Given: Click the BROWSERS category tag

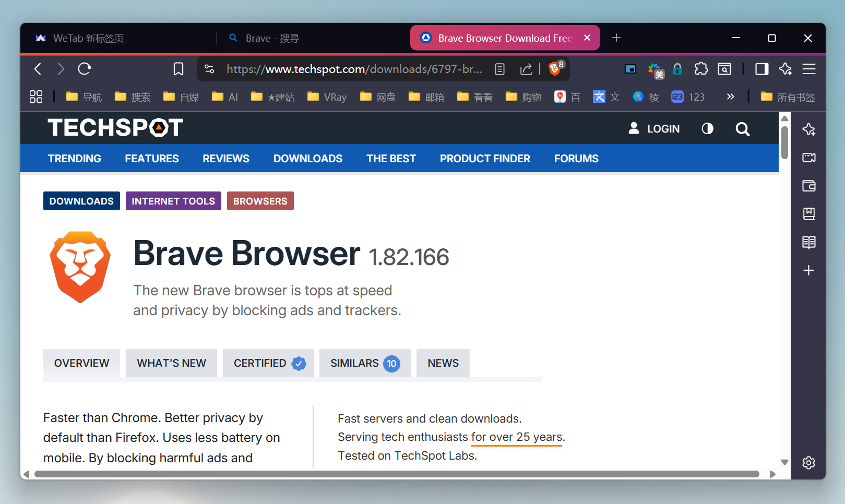Looking at the screenshot, I should [x=260, y=201].
